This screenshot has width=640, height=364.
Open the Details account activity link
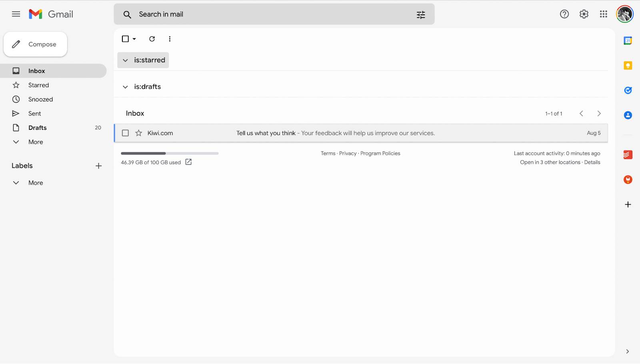pyautogui.click(x=592, y=162)
